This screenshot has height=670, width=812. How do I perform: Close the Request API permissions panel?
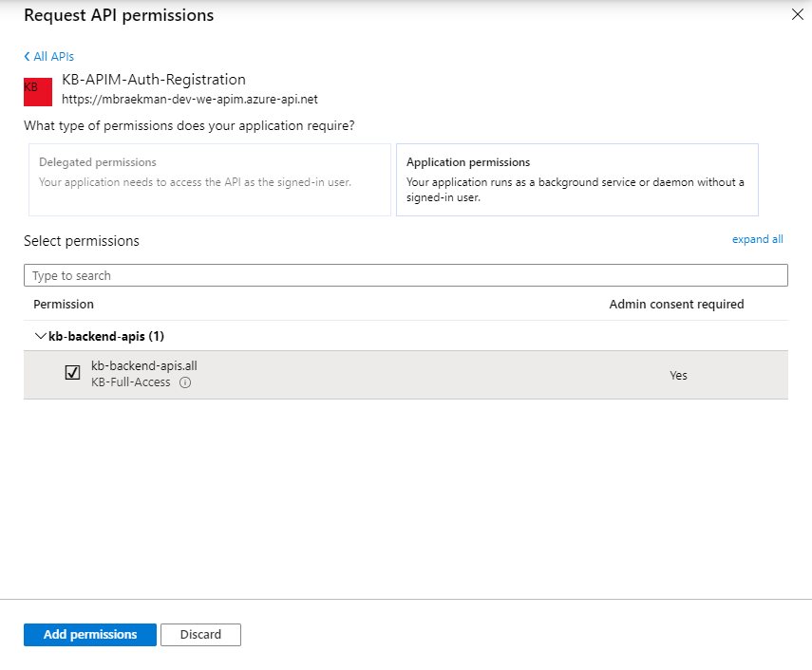point(796,14)
